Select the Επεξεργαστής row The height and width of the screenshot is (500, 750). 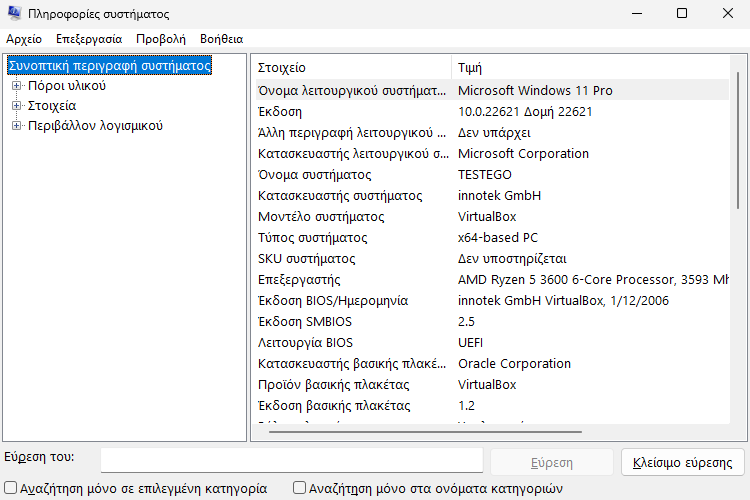492,280
